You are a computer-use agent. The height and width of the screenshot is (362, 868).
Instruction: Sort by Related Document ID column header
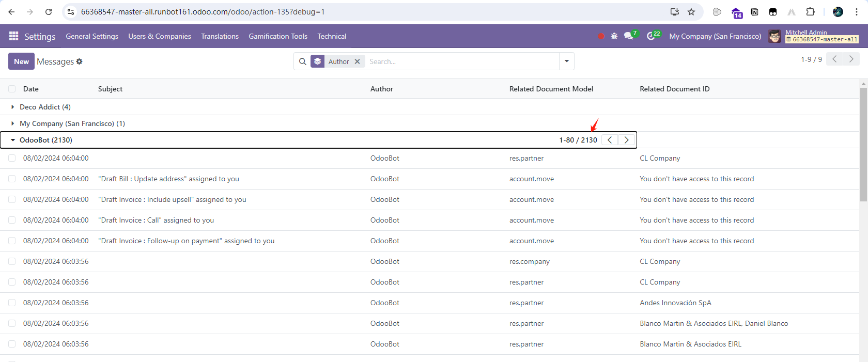[x=675, y=89]
